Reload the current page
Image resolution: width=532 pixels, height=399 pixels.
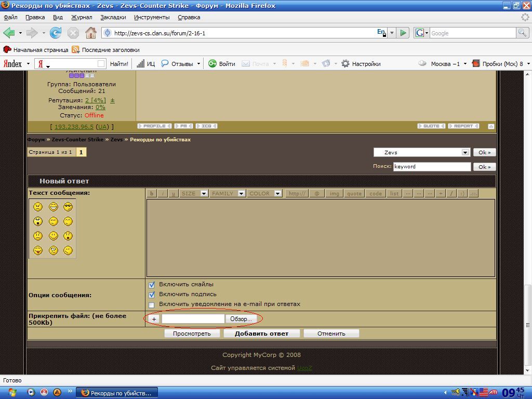coord(56,33)
